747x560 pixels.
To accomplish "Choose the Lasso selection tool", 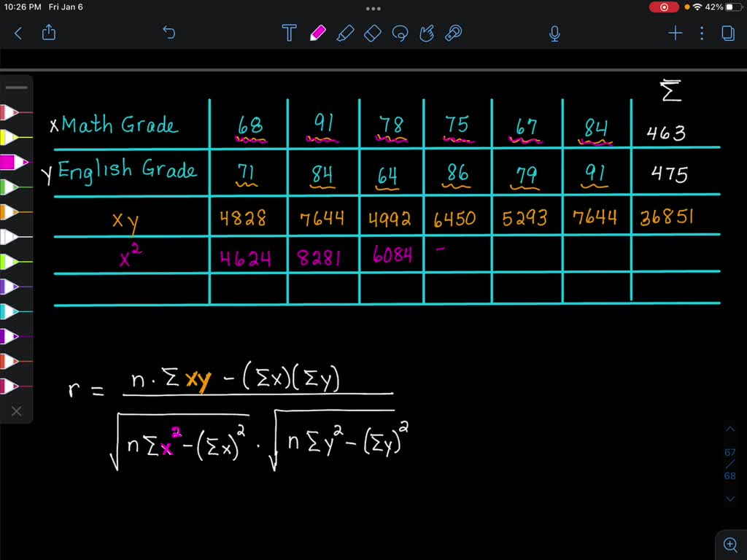I will pos(400,33).
